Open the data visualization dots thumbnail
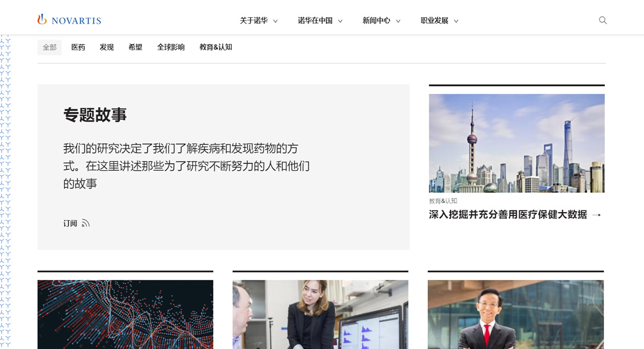This screenshot has height=349, width=644. [125, 314]
